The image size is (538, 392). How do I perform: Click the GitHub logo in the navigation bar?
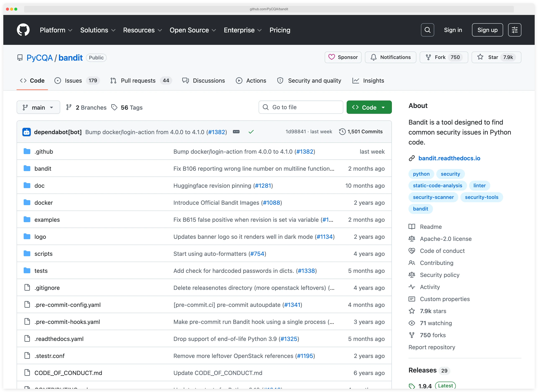point(23,29)
